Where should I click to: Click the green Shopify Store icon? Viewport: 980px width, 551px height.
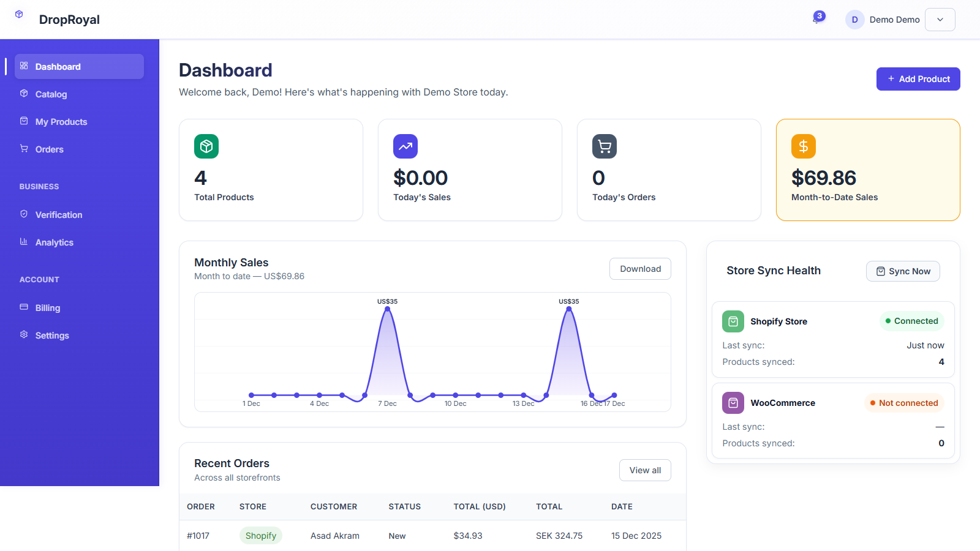(733, 321)
